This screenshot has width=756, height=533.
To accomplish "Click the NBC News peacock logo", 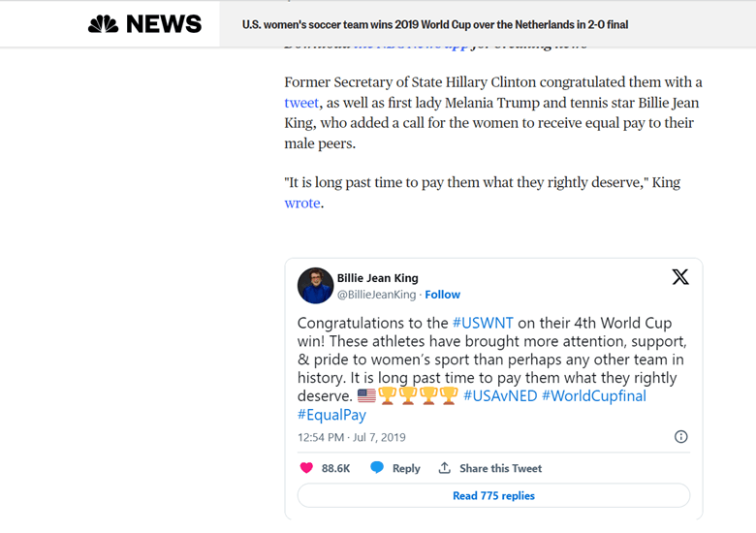I will pyautogui.click(x=103, y=24).
